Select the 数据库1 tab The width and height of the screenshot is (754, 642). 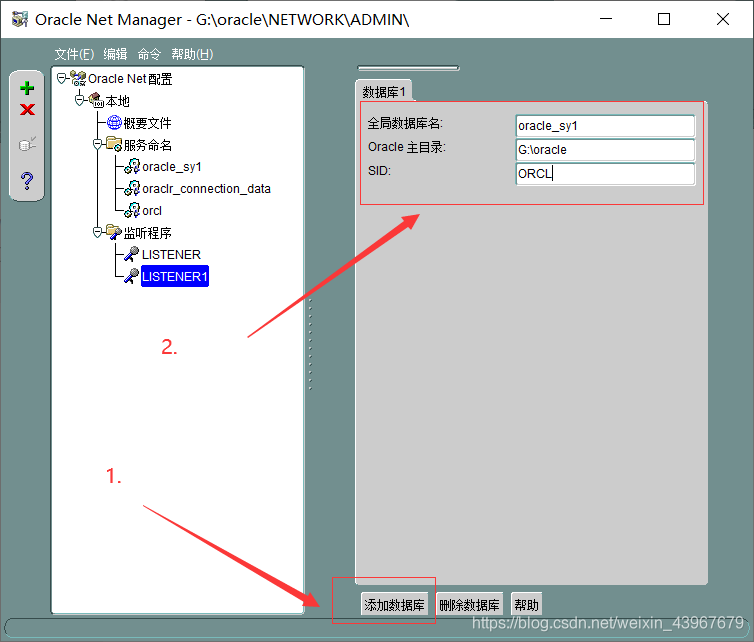(x=384, y=91)
